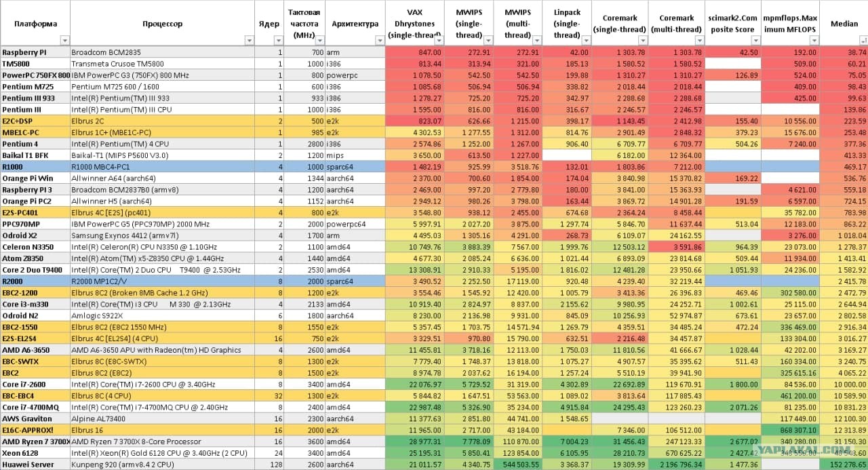Open the mpmflops Maximum MFLOPS filter
This screenshot has width=868, height=470.
(x=814, y=41)
